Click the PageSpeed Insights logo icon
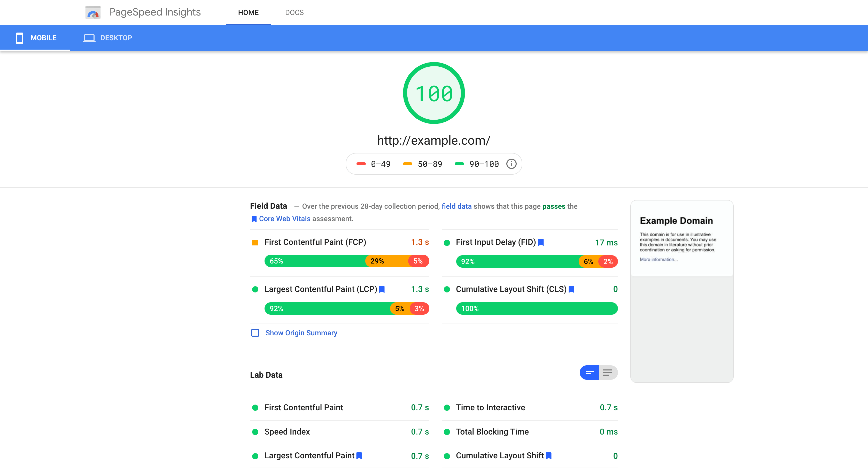The image size is (868, 472). coord(93,12)
